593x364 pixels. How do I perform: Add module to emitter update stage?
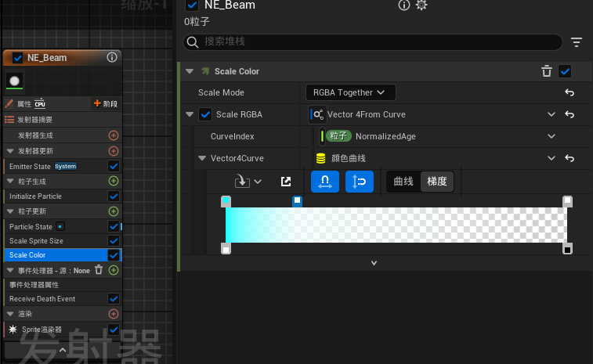[x=114, y=151]
